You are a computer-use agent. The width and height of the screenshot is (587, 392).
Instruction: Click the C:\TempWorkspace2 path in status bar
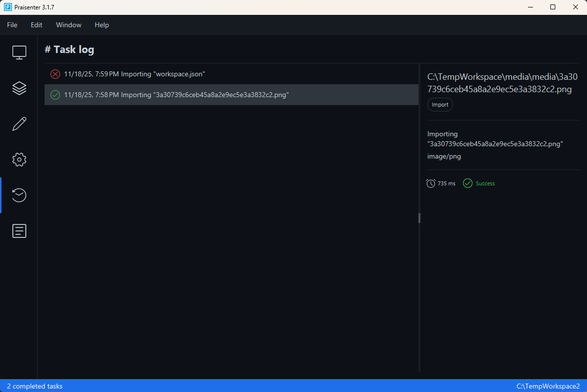pos(548,386)
